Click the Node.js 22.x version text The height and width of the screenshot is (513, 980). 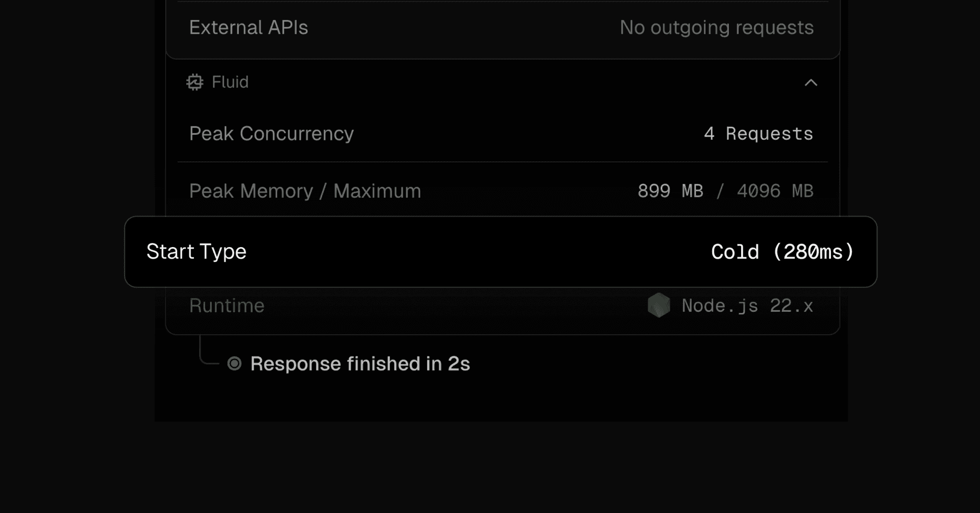pyautogui.click(x=747, y=306)
